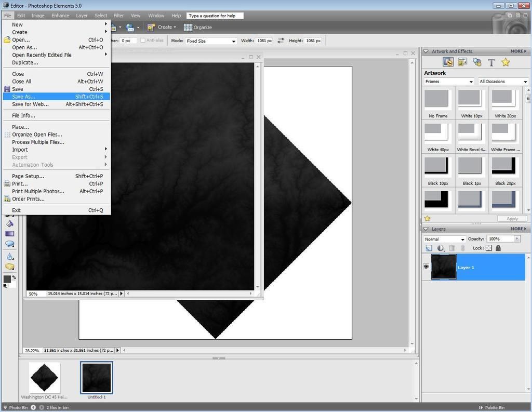The height and width of the screenshot is (412, 532).
Task: Expand the Frames category dropdown
Action: (x=449, y=82)
